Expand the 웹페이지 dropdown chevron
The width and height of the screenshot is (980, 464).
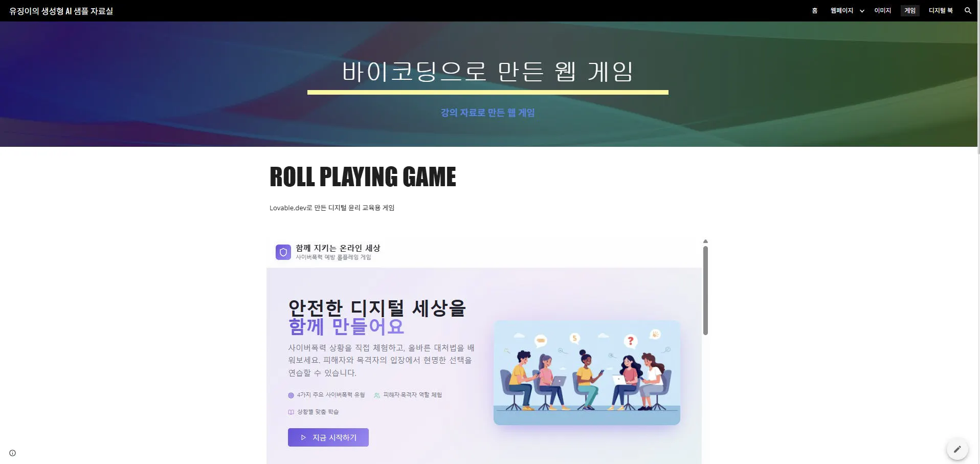coord(862,11)
